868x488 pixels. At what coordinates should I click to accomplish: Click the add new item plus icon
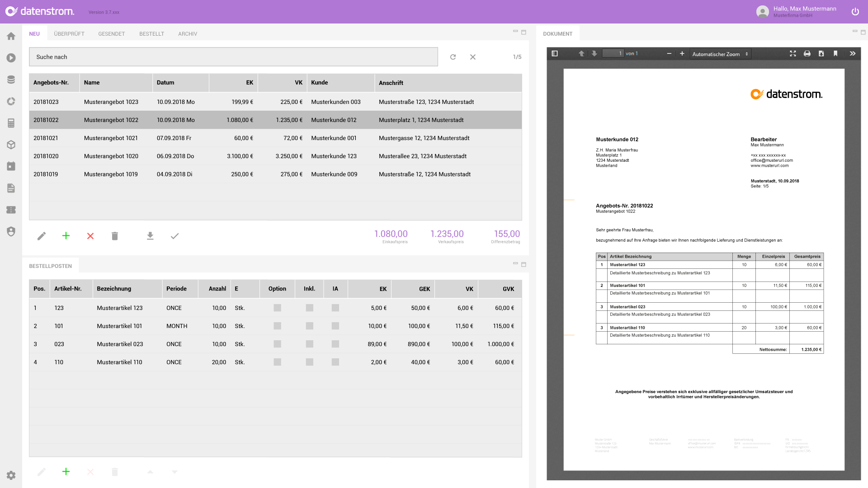click(x=66, y=471)
